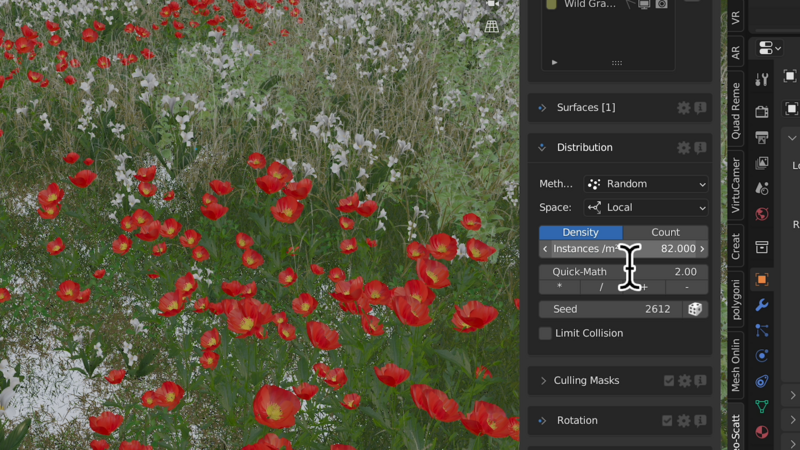Click the Surfaces panel gear settings icon

click(x=684, y=108)
